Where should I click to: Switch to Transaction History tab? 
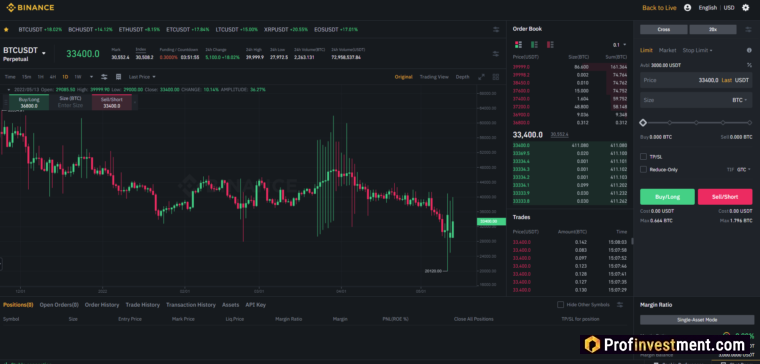pos(190,304)
